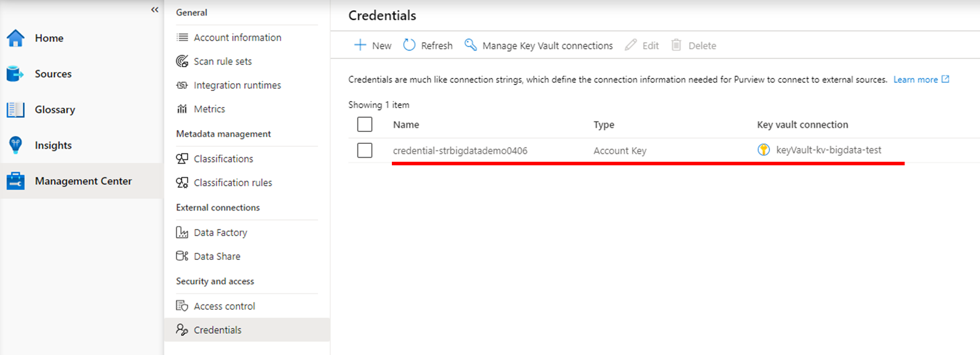Click the Glossary book icon
The width and height of the screenshot is (980, 355).
(15, 109)
